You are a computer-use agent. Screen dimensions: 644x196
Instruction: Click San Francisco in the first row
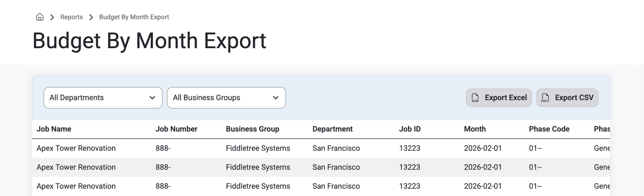[336, 148]
